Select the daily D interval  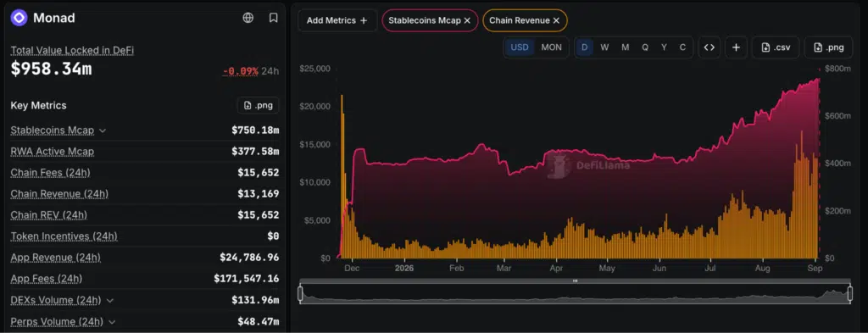pos(584,47)
